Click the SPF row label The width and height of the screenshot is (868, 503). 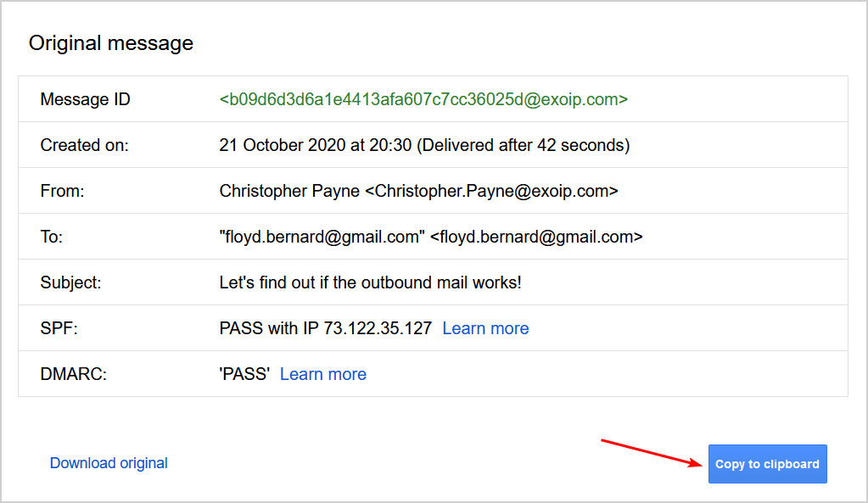coord(59,328)
